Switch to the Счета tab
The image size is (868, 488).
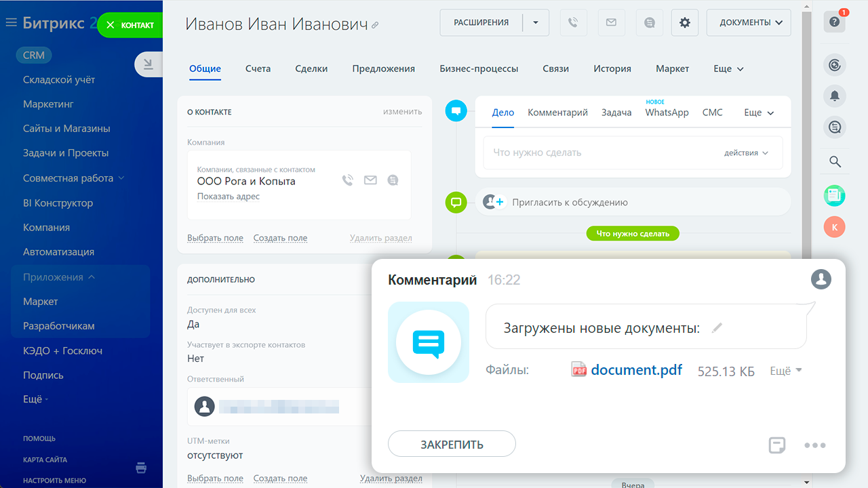[x=258, y=68]
